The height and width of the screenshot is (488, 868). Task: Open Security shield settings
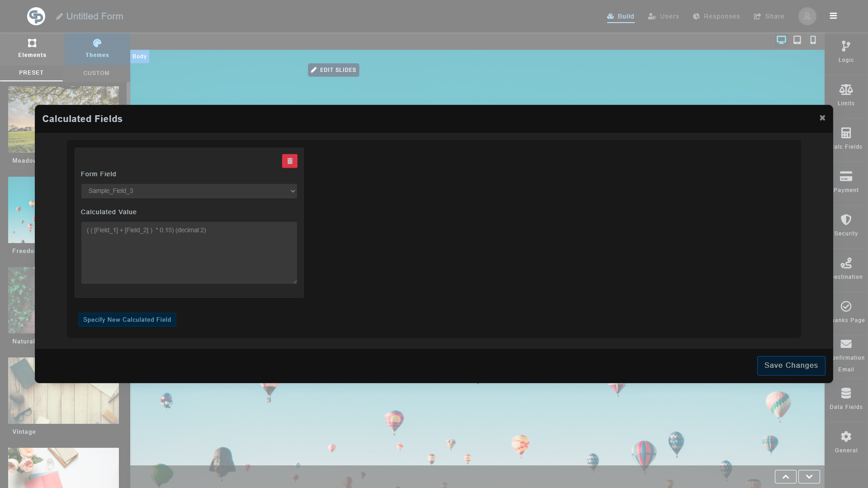click(846, 220)
